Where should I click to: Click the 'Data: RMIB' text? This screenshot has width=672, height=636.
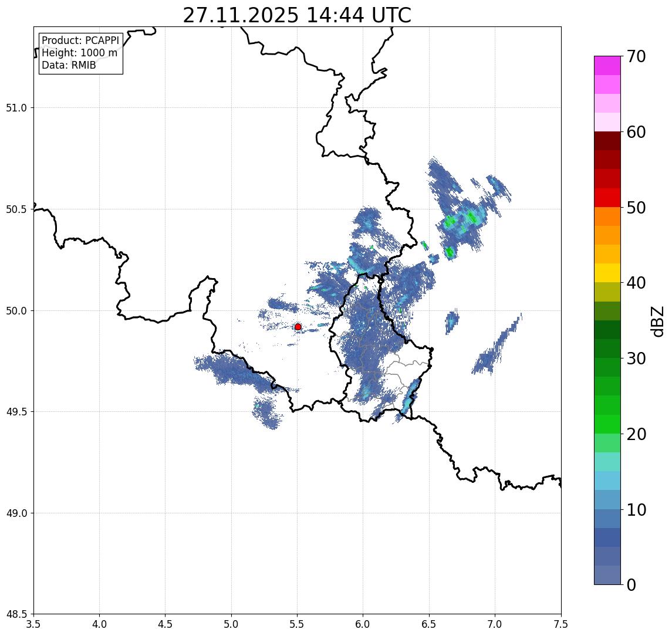point(69,65)
